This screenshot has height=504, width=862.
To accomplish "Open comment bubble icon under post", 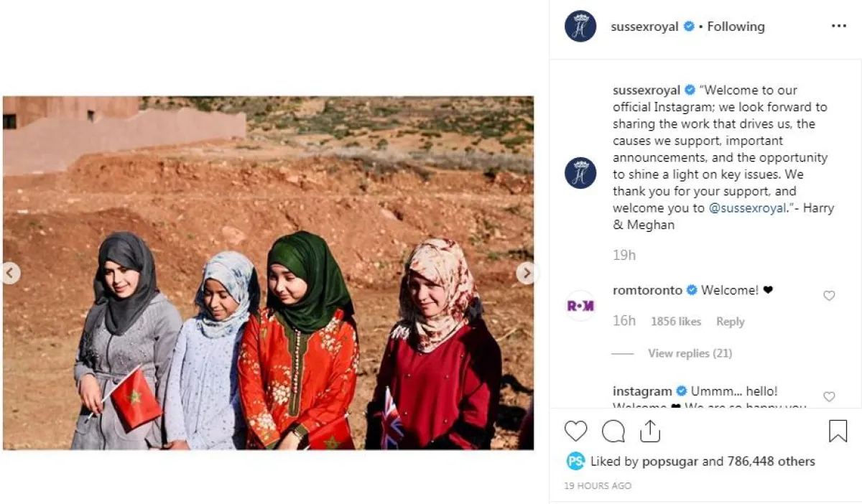I will pyautogui.click(x=613, y=431).
